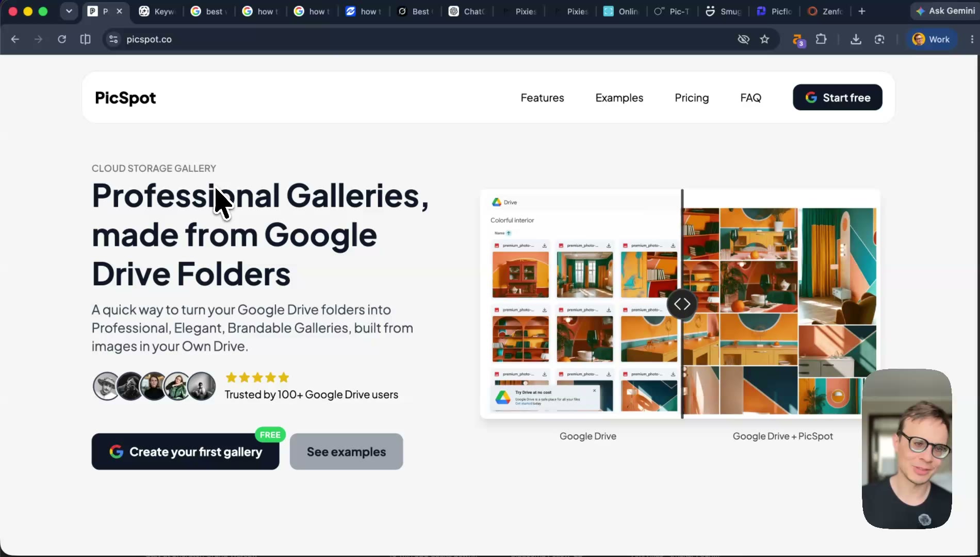This screenshot has height=557, width=980.
Task: Select the first red cabinet photo thumbnail
Action: pyautogui.click(x=520, y=274)
